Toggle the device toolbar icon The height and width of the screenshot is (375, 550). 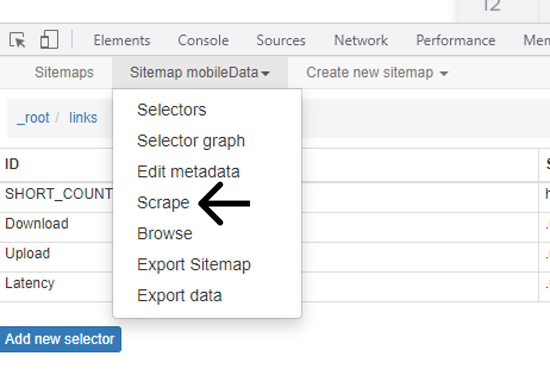(x=49, y=39)
